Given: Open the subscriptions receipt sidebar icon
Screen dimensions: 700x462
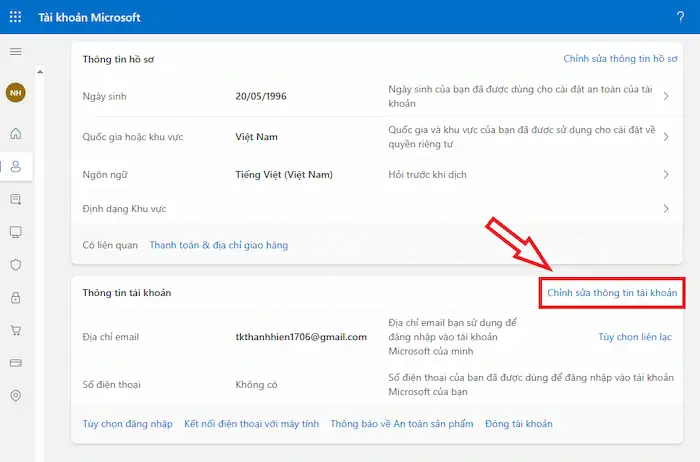Looking at the screenshot, I should point(16,199).
